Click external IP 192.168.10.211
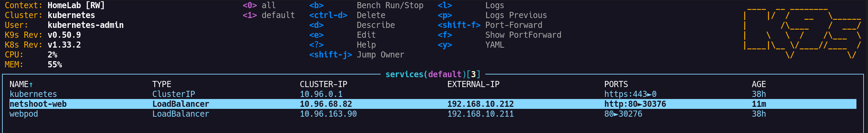This screenshot has height=133, width=868. pyautogui.click(x=481, y=114)
